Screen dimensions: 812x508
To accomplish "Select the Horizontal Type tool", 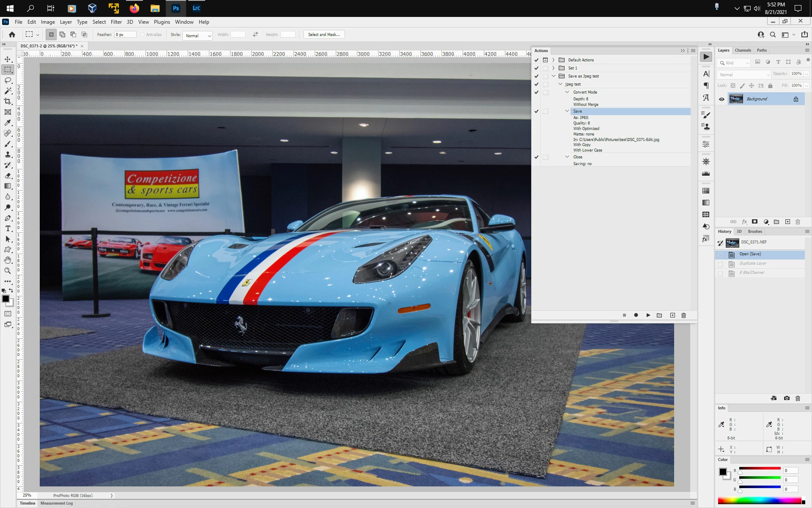I will (8, 229).
